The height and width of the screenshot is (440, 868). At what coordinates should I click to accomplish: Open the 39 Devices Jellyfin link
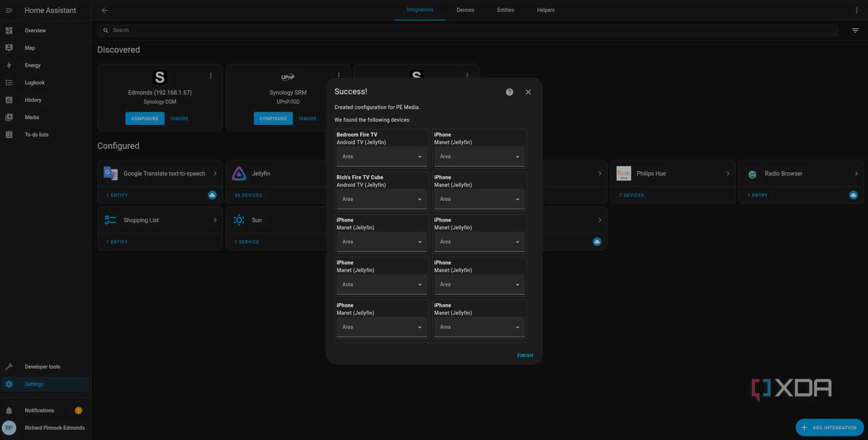248,195
